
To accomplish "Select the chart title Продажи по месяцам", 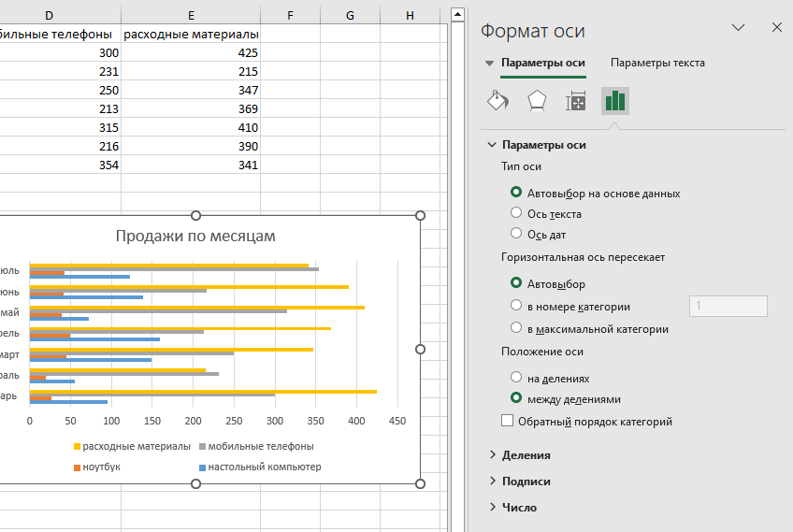I will [x=195, y=236].
